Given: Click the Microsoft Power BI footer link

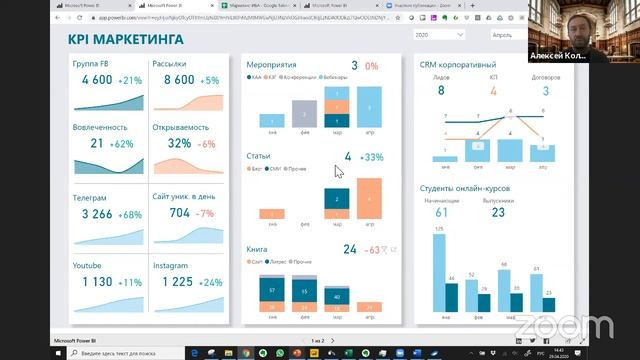Looking at the screenshot, I should coord(75,340).
